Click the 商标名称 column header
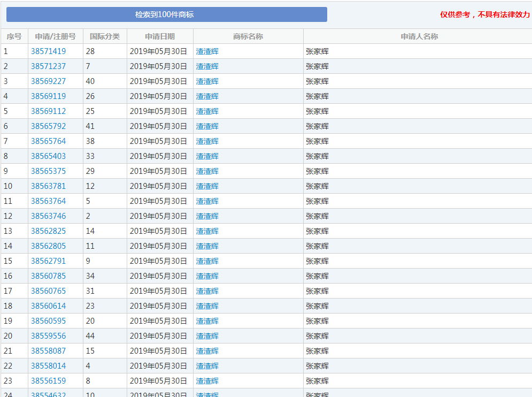This screenshot has height=397, width=532. [x=248, y=36]
